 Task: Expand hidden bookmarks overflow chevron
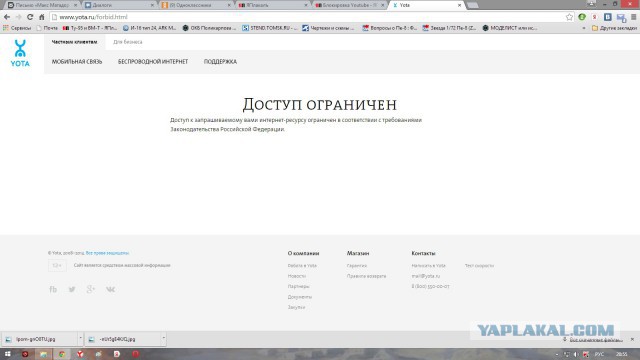(x=584, y=28)
